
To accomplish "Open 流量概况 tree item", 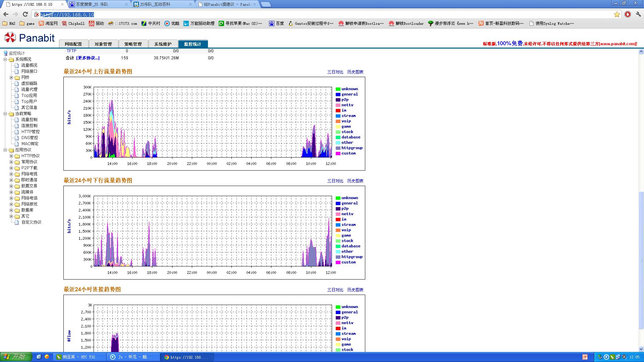I will point(29,65).
